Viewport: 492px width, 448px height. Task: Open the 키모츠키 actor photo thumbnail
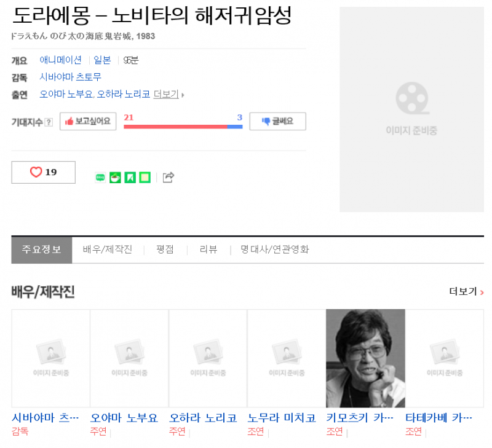(x=365, y=358)
